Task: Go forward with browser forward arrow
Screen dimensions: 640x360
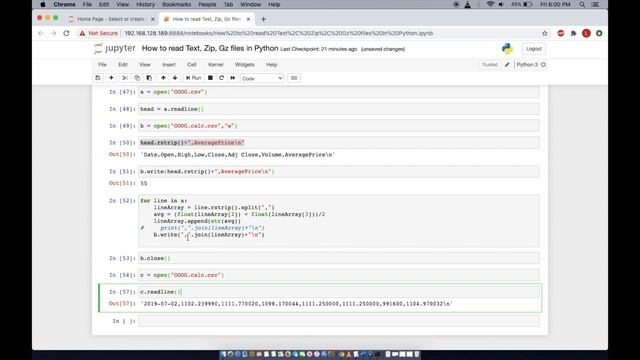Action: 53,33
